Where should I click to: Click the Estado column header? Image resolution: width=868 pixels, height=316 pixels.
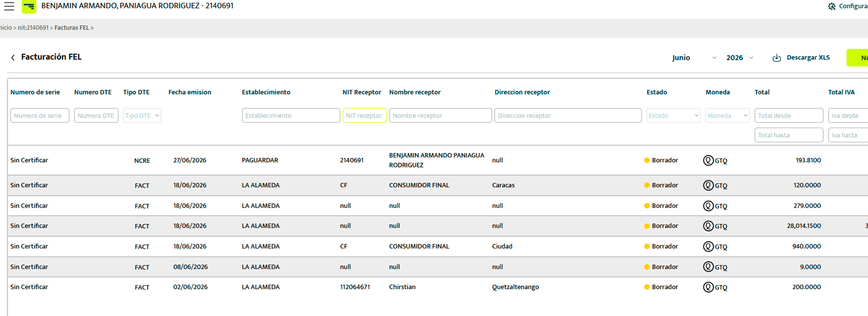[x=657, y=92]
